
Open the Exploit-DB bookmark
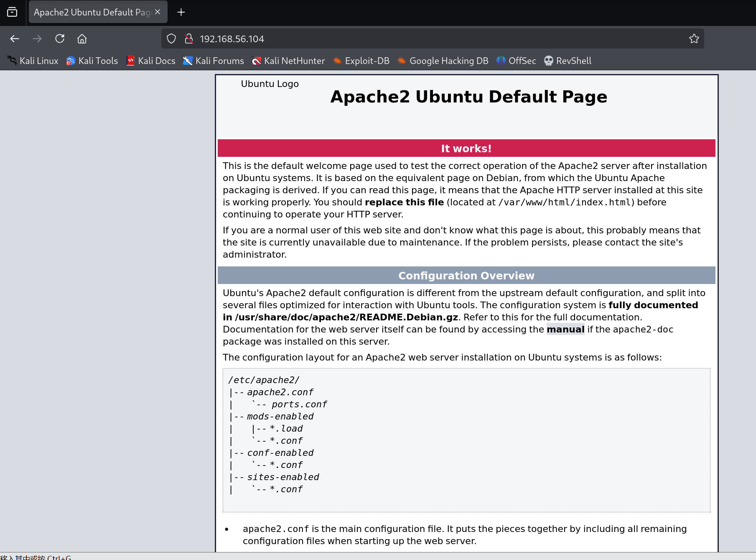361,61
